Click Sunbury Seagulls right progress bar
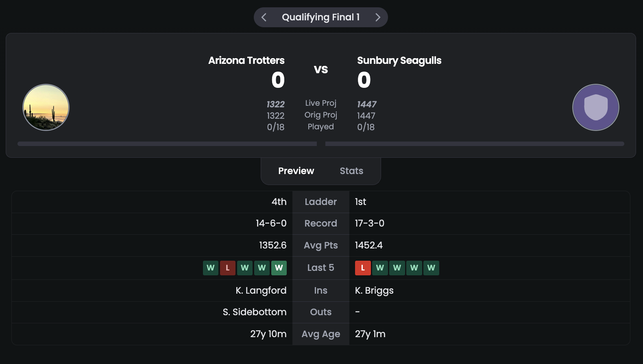 click(x=475, y=144)
